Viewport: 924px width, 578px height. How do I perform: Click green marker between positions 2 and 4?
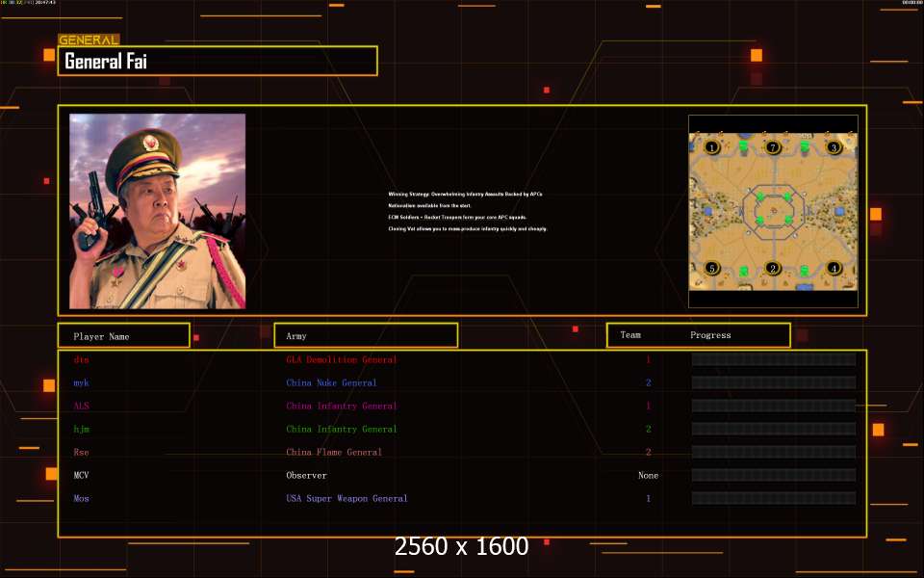(x=805, y=272)
